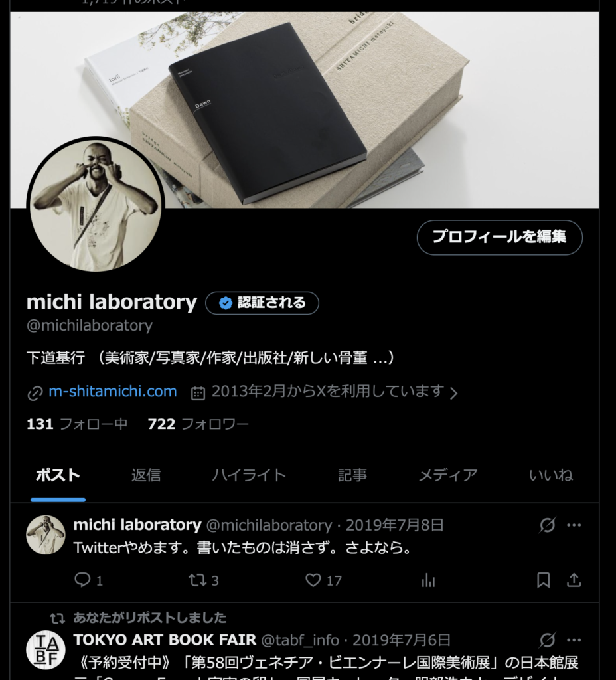Open the reply icon on the farewell tweet
Viewport: 616px width, 680px height.
82,579
